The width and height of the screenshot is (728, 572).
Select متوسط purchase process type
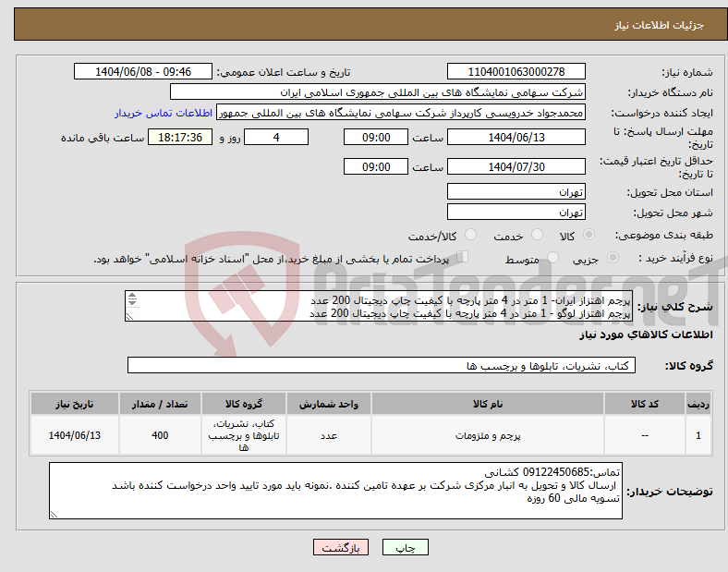coord(554,260)
